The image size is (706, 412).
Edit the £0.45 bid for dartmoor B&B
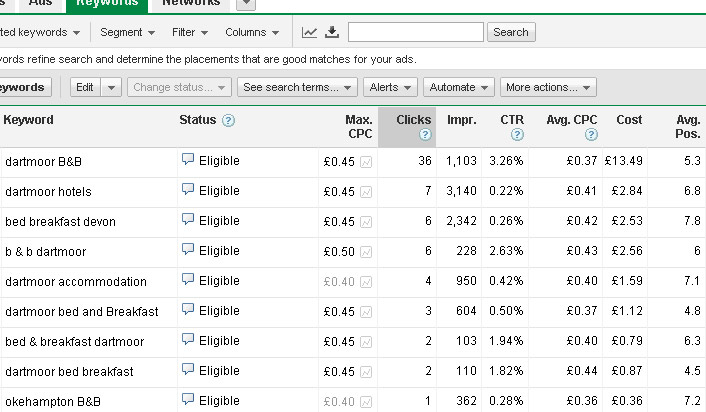point(339,162)
